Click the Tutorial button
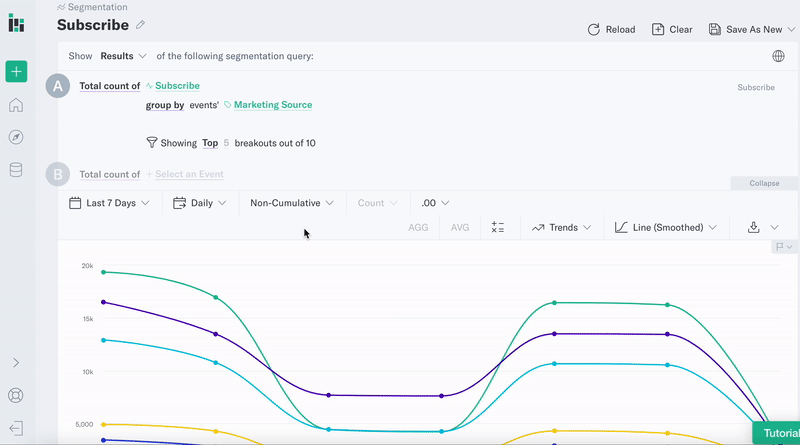 click(777, 433)
